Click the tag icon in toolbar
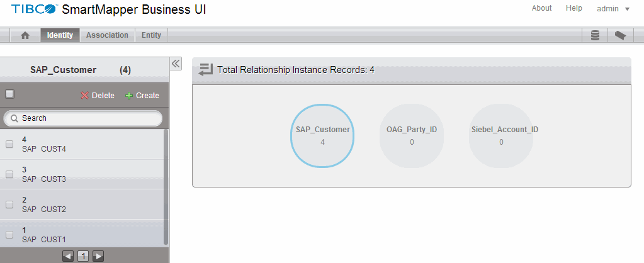This screenshot has width=644, height=263. [x=620, y=36]
